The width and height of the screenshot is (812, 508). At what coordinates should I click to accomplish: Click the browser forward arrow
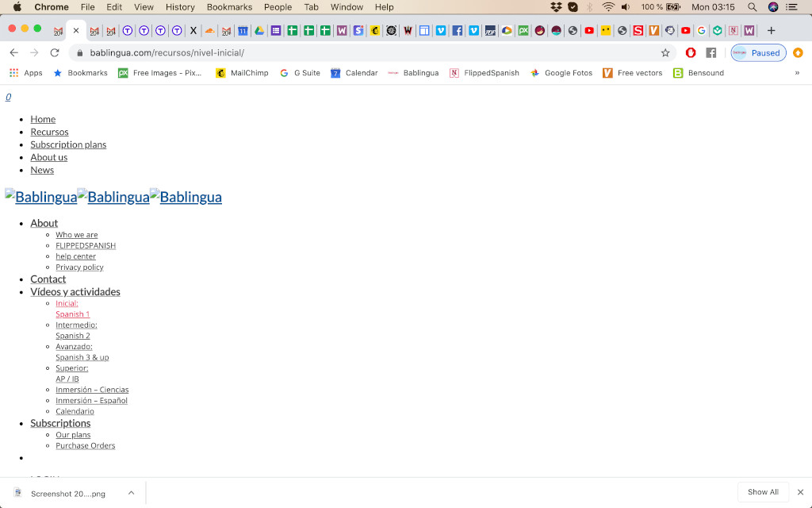[34, 53]
